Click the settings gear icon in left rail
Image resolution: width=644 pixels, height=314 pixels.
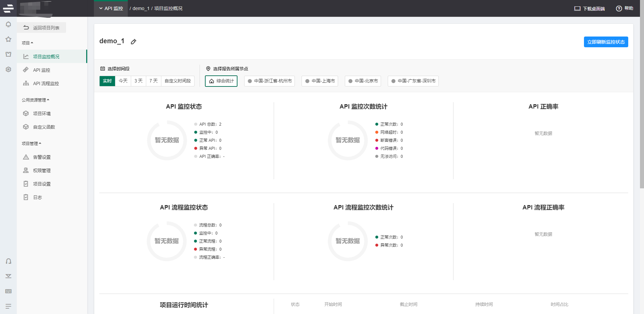[8, 69]
